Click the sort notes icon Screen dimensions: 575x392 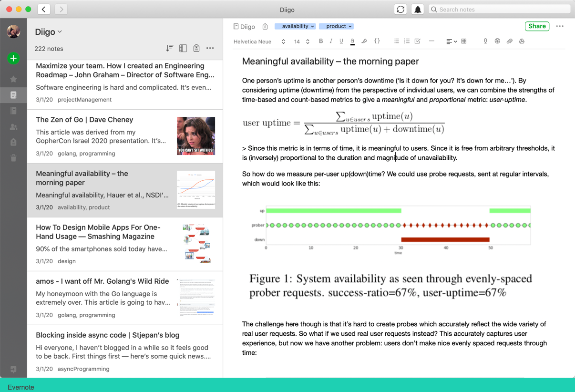(169, 48)
